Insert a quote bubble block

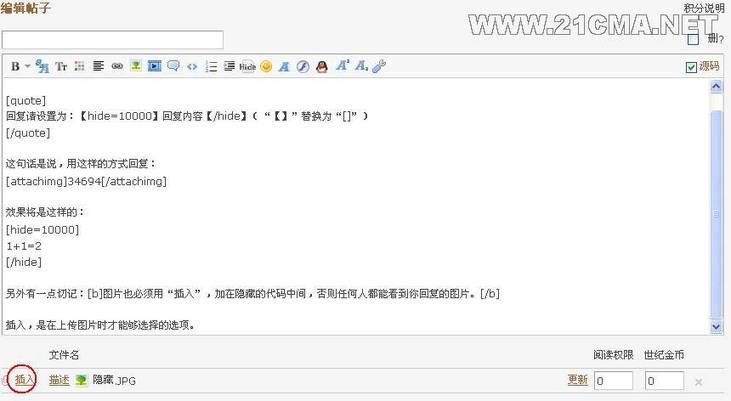click(173, 66)
